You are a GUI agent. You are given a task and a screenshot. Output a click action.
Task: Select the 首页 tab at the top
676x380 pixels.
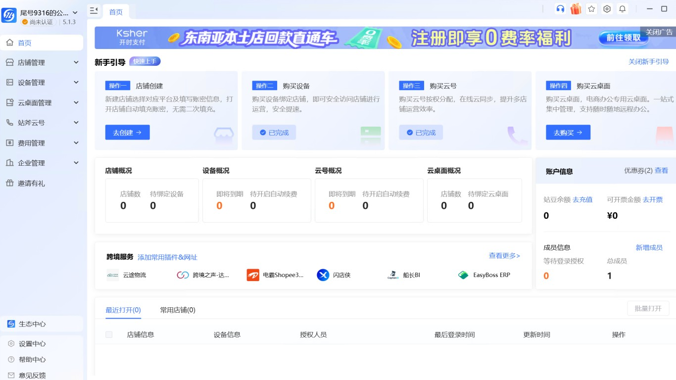point(116,12)
